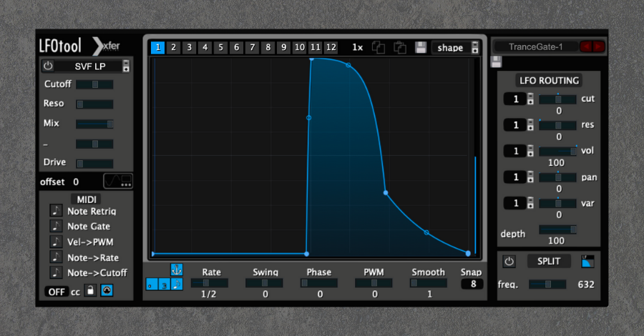Click the Mix slider
The image size is (644, 336).
pos(94,124)
